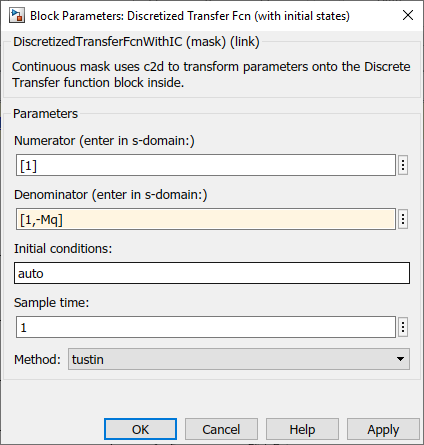
Task: Open Sample time's three-dot options button
Action: pyautogui.click(x=403, y=327)
